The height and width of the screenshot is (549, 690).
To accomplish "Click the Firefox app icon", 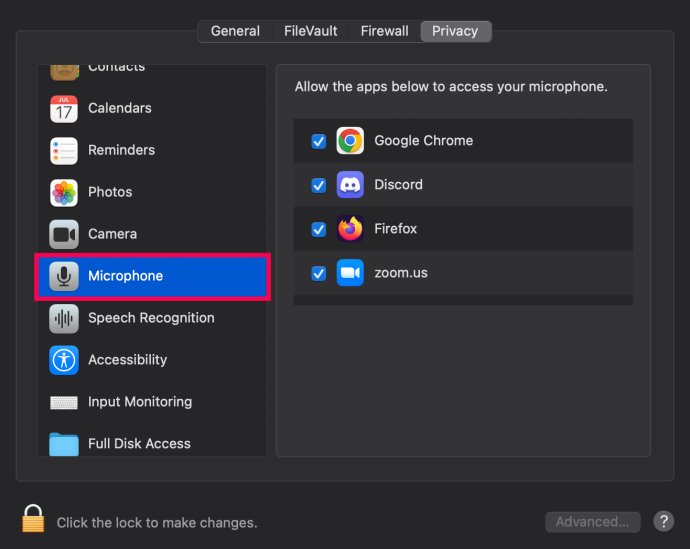I will (x=350, y=229).
